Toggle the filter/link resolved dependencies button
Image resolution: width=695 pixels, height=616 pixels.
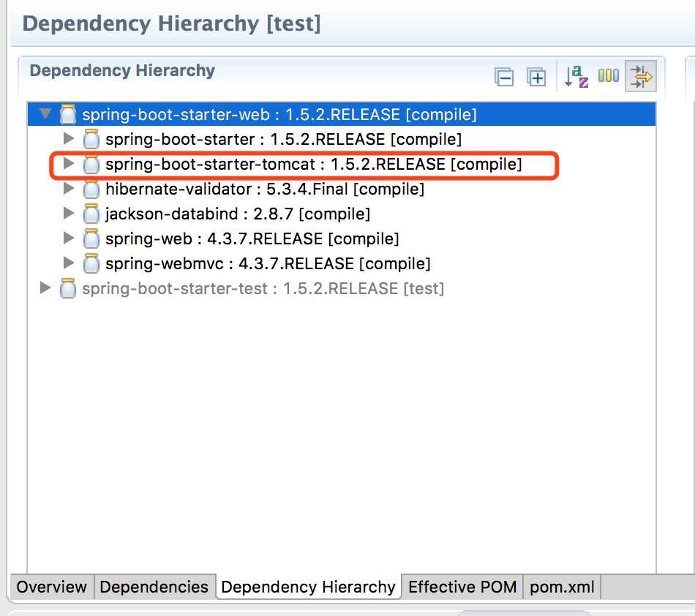(640, 76)
